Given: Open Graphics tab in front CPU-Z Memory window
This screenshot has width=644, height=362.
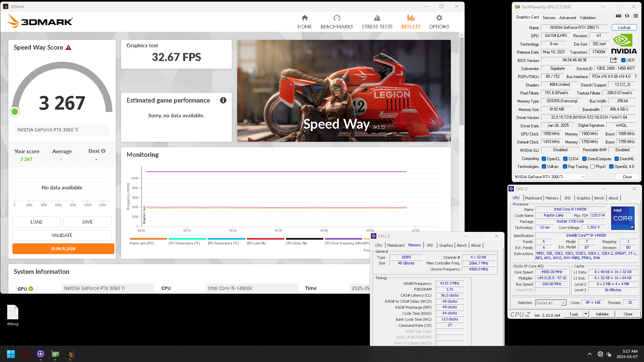Looking at the screenshot, I should pyautogui.click(x=446, y=245).
